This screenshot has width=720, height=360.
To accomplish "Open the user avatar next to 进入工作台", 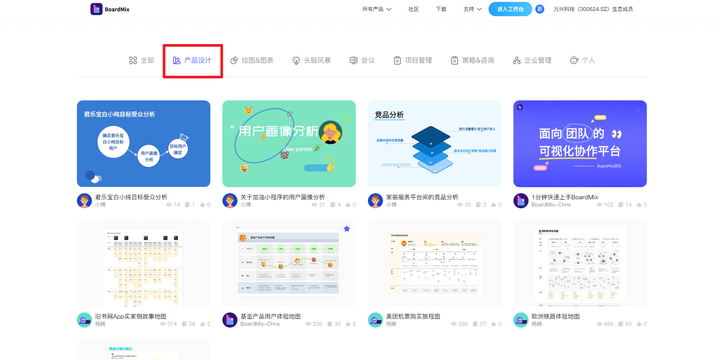I will point(540,9).
